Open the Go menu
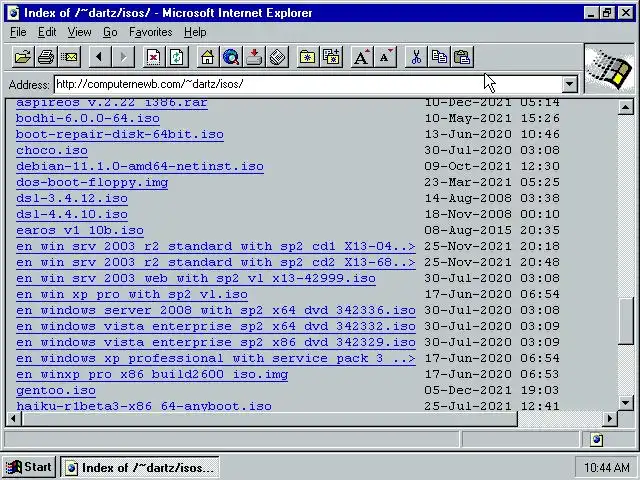Screen dimensions: 640x480 (110, 32)
